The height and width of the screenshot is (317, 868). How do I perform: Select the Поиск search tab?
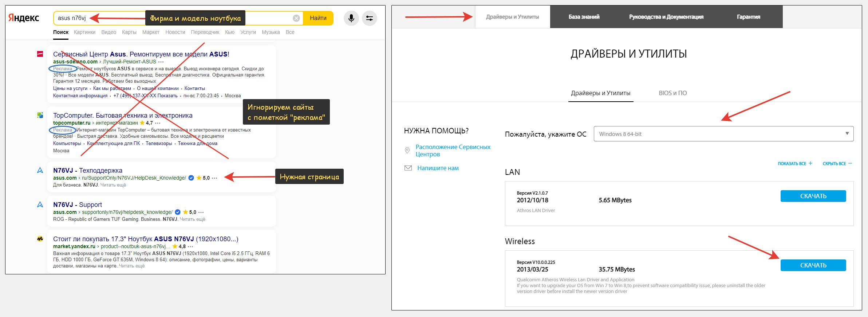pos(61,32)
